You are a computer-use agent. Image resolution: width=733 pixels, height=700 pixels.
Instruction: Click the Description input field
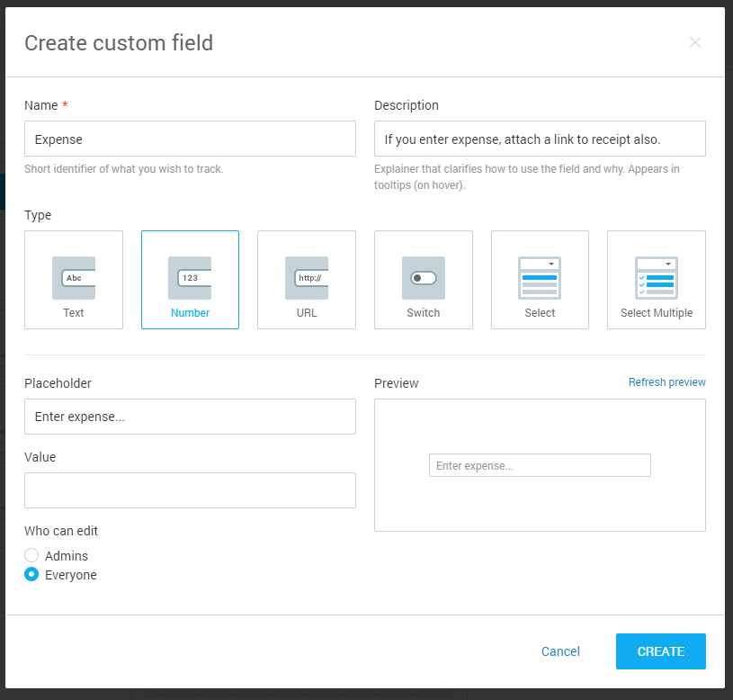[540, 139]
